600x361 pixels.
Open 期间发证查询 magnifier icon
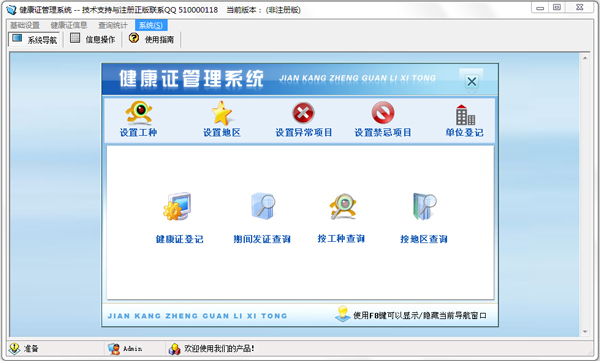[x=263, y=206]
